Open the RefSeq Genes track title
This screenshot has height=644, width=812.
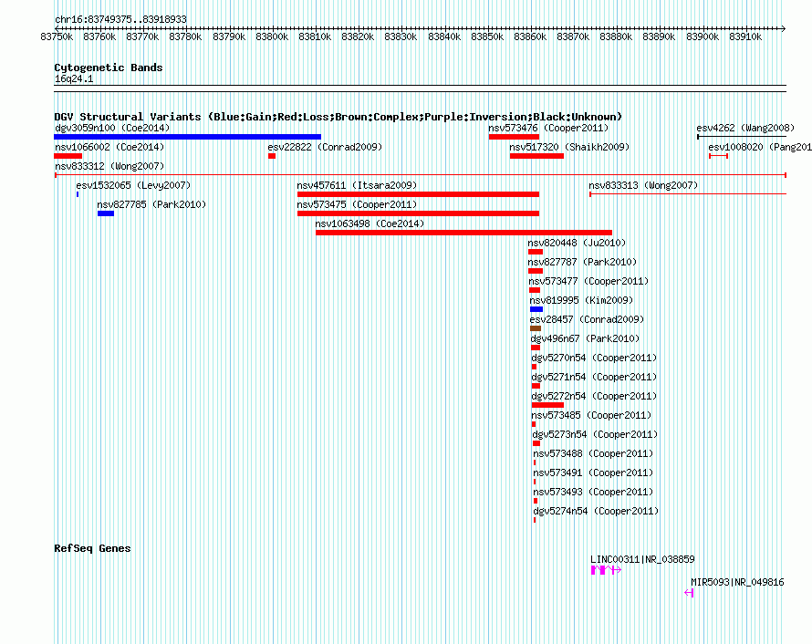(x=92, y=549)
